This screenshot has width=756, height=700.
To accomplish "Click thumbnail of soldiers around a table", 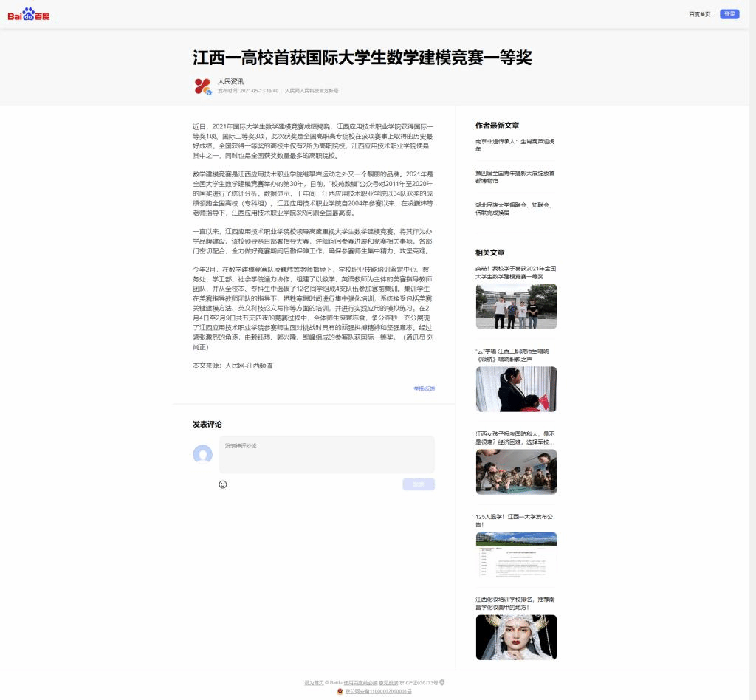I will click(x=516, y=472).
